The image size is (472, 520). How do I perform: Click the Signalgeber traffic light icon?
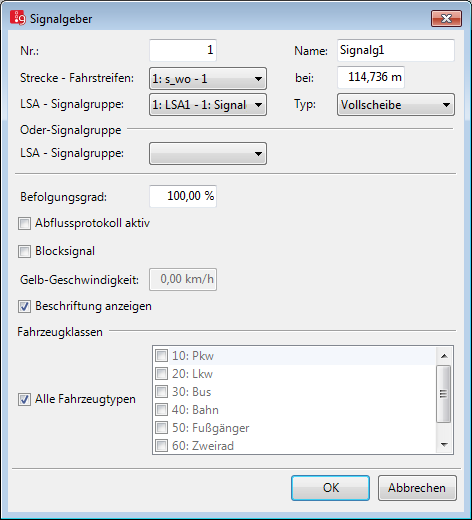click(18, 18)
